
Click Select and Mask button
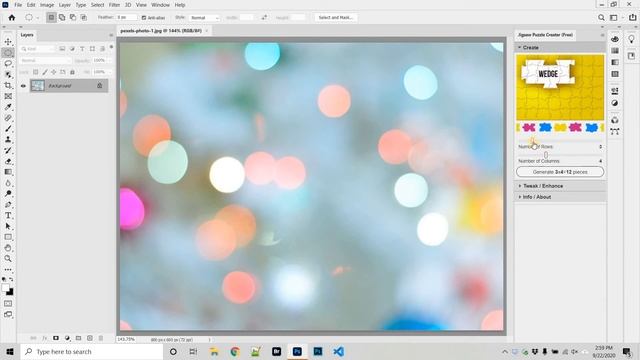click(x=336, y=18)
